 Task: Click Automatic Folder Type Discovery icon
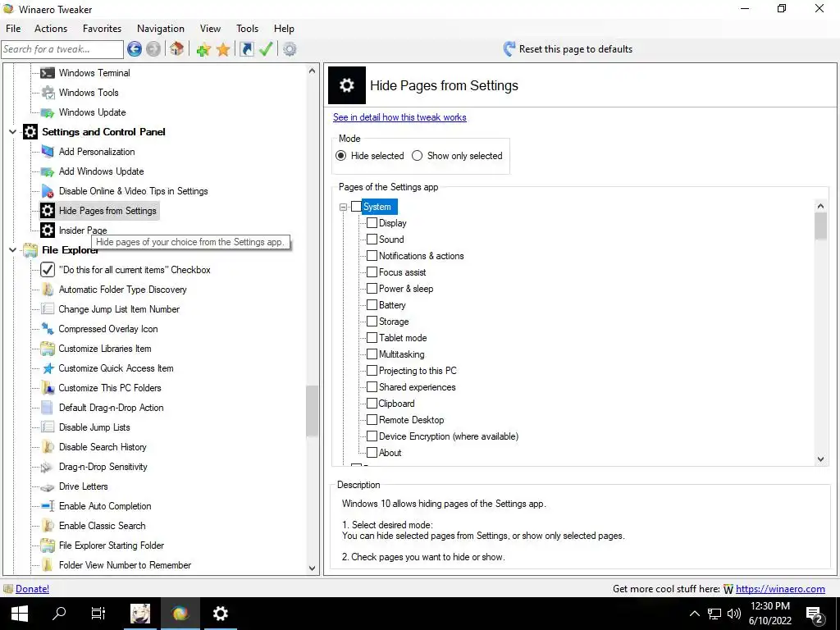tap(48, 290)
